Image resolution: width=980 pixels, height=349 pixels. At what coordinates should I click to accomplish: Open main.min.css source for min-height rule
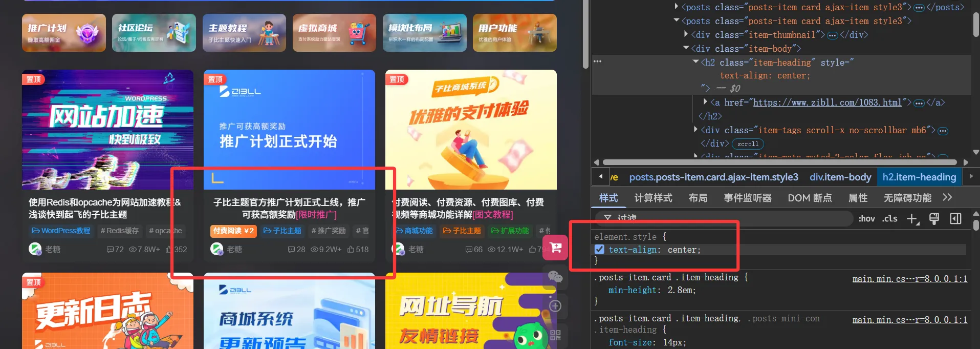click(910, 279)
